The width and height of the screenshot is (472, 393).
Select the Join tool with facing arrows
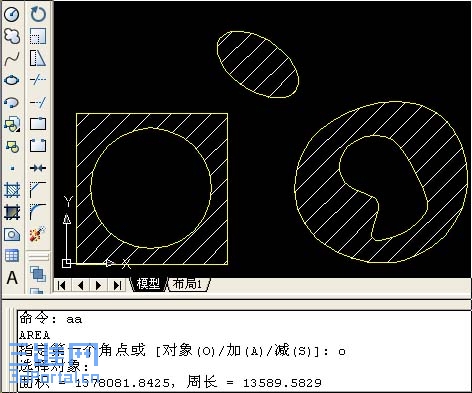point(38,168)
